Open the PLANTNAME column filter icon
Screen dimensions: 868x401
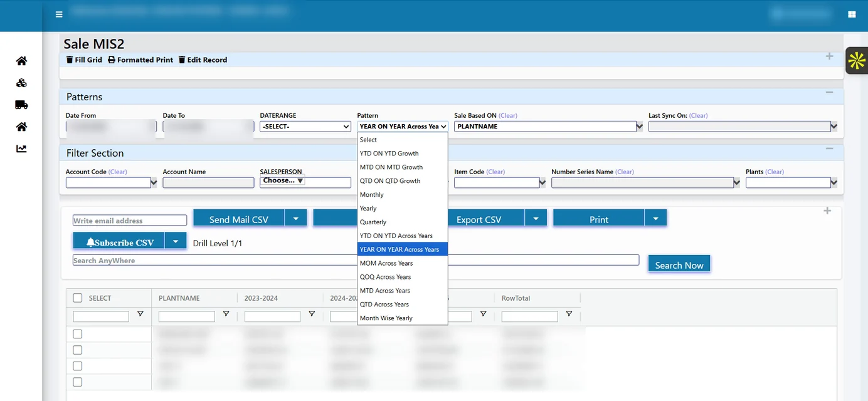[x=226, y=314]
